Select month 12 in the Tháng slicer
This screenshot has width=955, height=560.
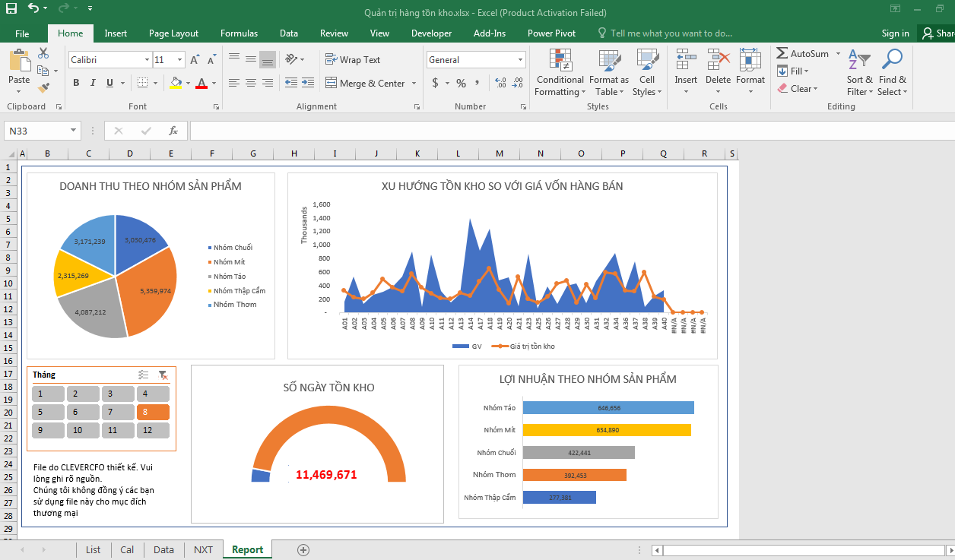pos(153,431)
